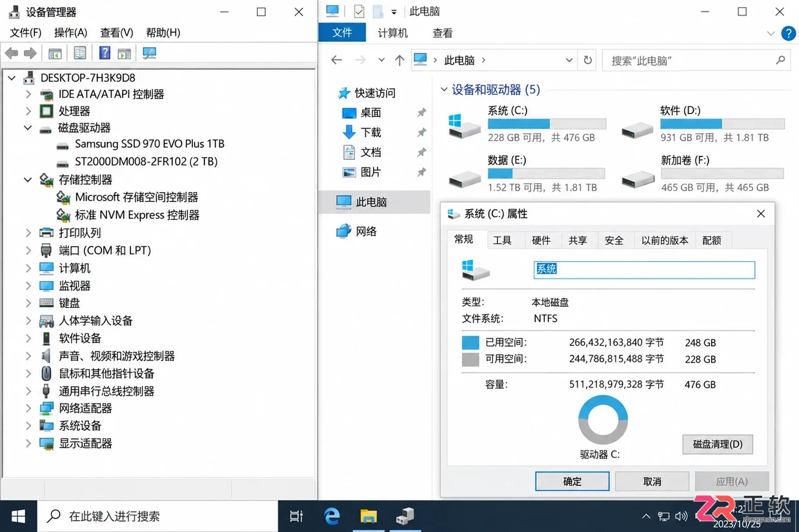
Task: Collapse the 设备和驱动器 (5) group
Action: [x=444, y=90]
